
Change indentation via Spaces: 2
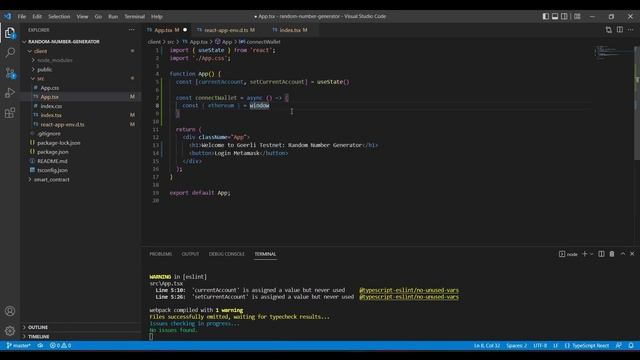click(516, 345)
